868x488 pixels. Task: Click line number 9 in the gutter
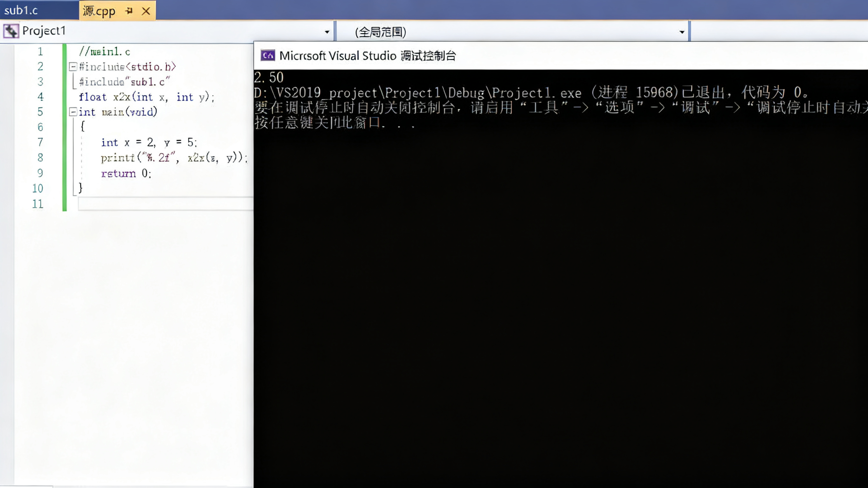click(40, 173)
